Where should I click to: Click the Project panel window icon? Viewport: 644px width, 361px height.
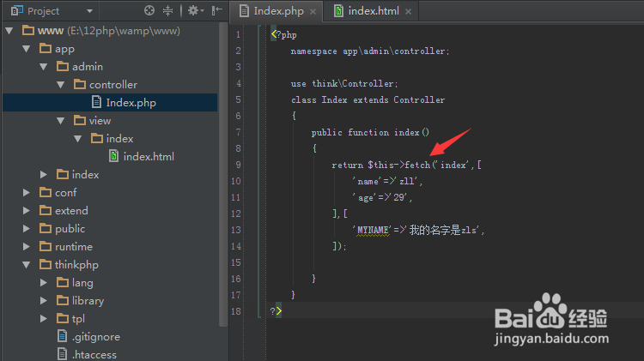(16, 10)
